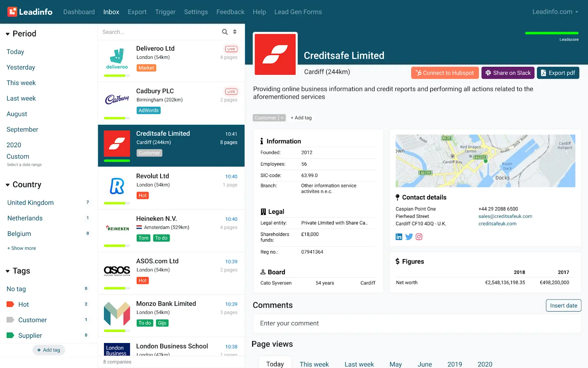Switch to the Trigger menu item
Image resolution: width=588 pixels, height=368 pixels.
pyautogui.click(x=165, y=11)
